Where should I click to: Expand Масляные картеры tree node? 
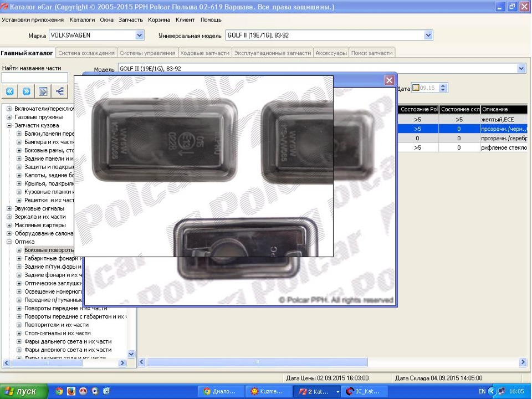9,225
